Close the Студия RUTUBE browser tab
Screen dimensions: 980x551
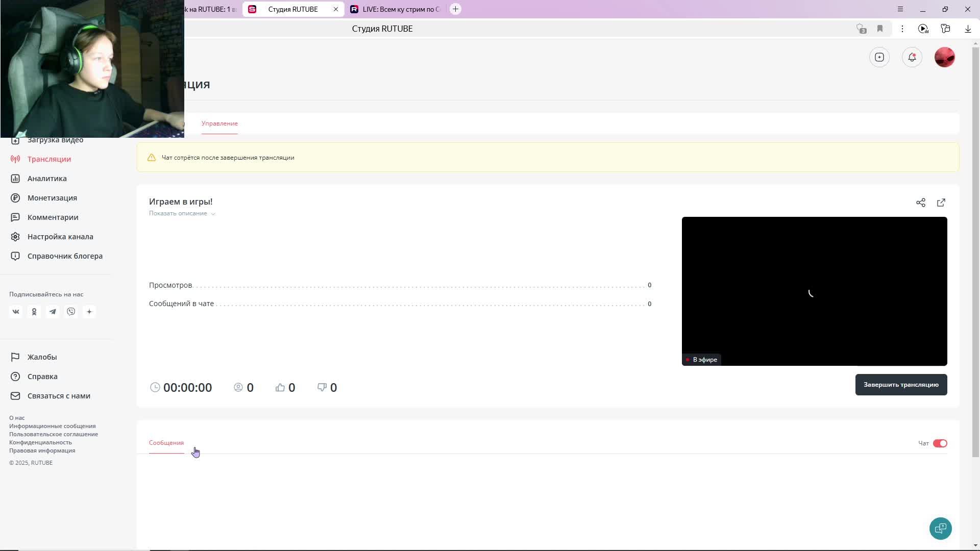click(x=336, y=9)
